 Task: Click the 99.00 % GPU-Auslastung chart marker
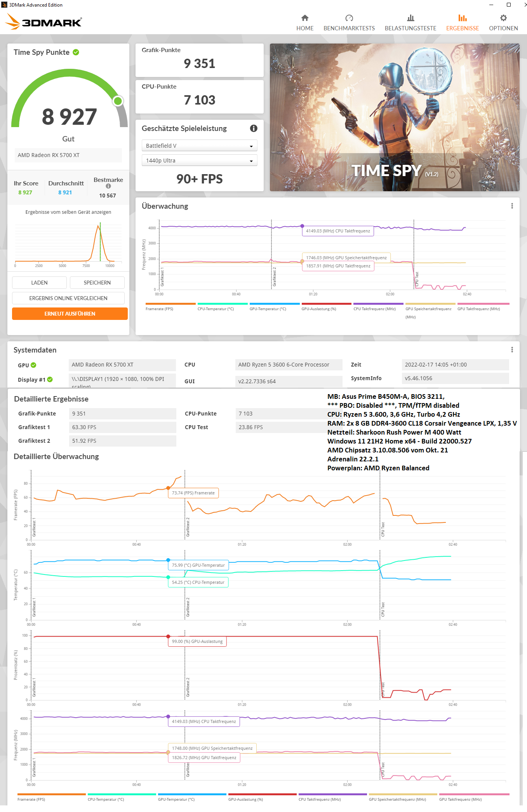point(168,636)
